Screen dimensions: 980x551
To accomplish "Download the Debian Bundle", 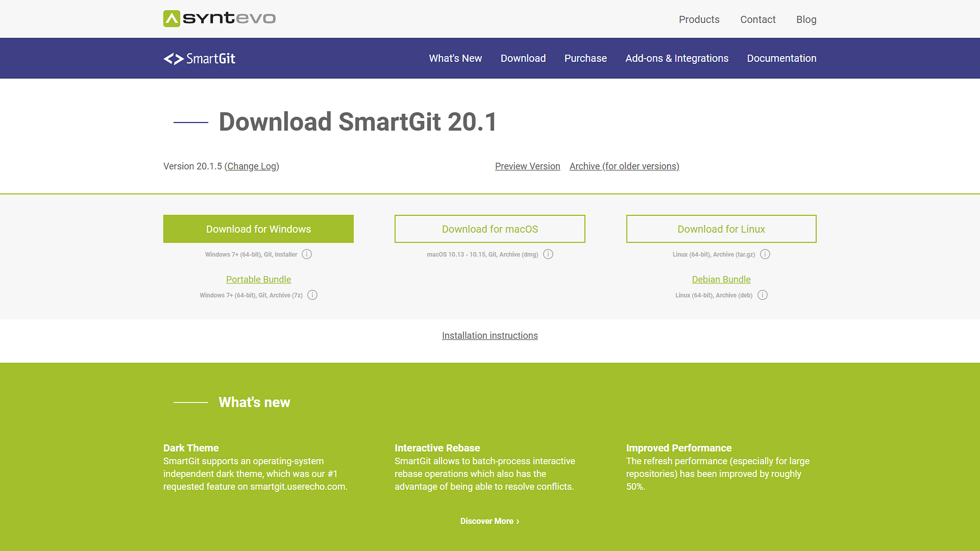I will point(721,279).
